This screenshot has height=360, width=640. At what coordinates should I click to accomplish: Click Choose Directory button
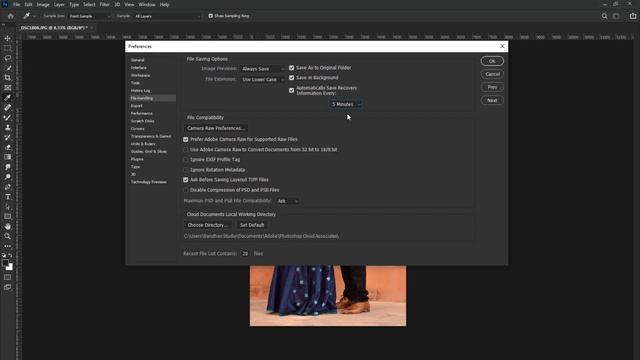(208, 225)
